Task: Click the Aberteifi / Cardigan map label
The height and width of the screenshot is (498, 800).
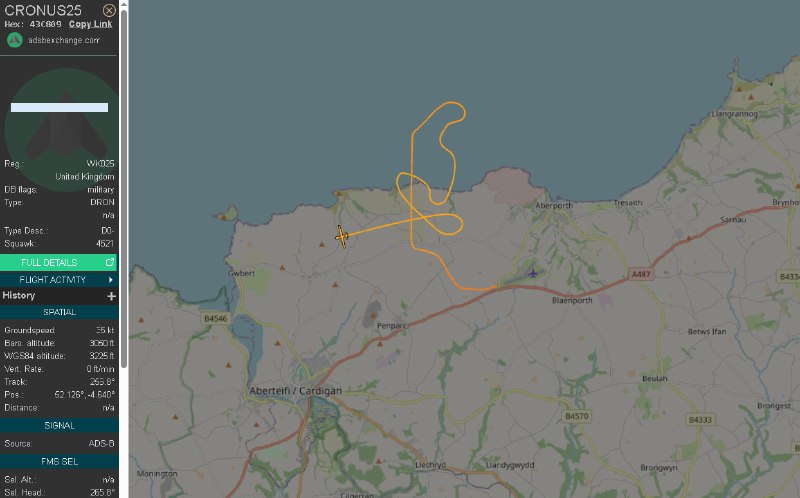Action: pyautogui.click(x=295, y=391)
